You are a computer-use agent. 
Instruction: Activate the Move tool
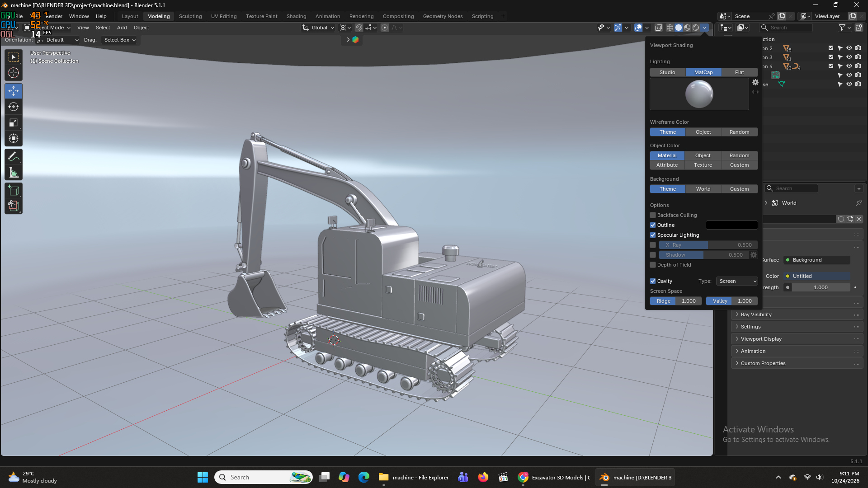[14, 91]
